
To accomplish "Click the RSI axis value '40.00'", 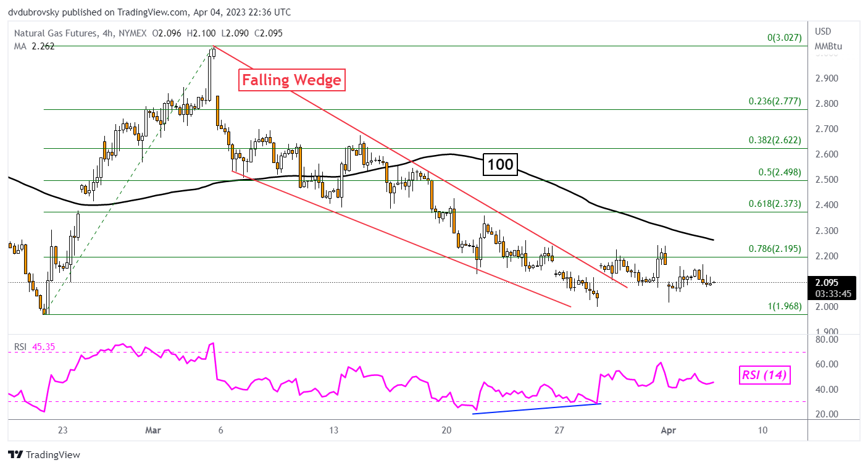I will (825, 390).
